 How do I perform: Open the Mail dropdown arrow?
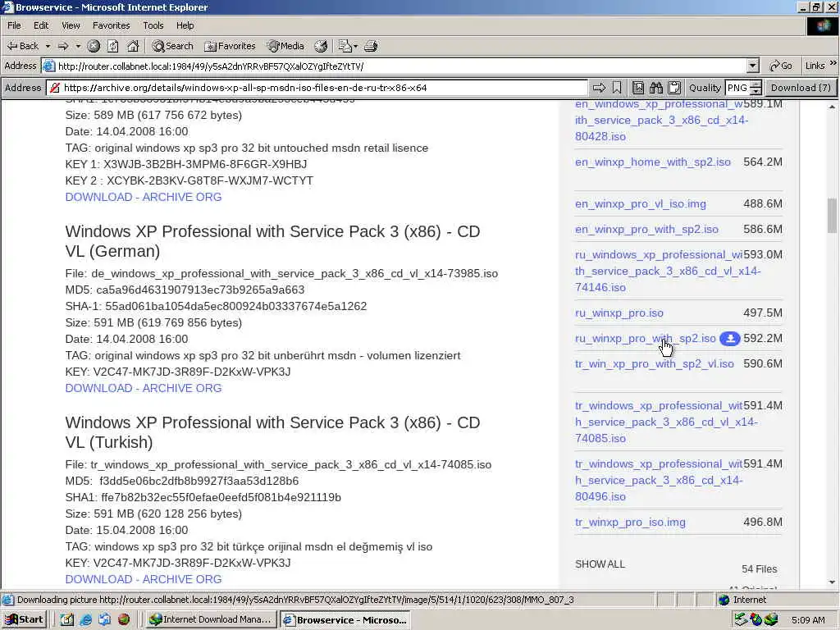(356, 46)
